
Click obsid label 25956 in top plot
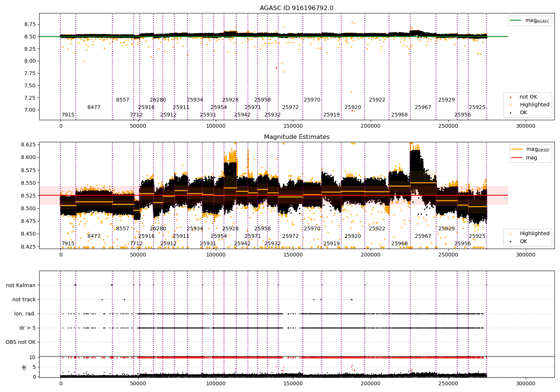(463, 115)
